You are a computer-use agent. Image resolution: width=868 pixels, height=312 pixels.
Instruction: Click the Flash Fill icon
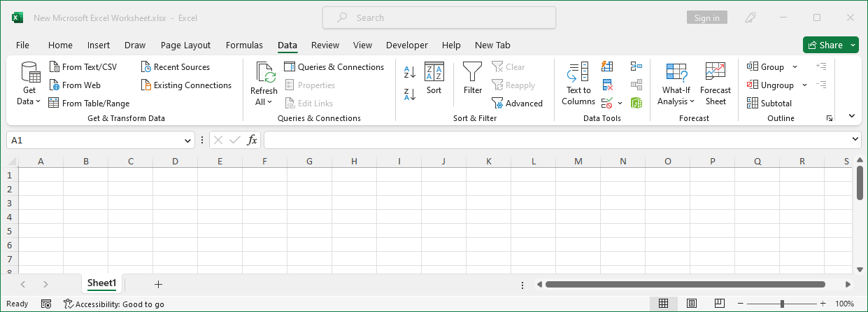607,66
